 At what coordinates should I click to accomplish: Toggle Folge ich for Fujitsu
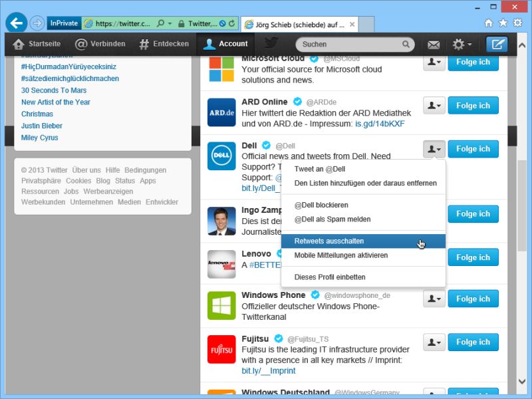coord(473,342)
